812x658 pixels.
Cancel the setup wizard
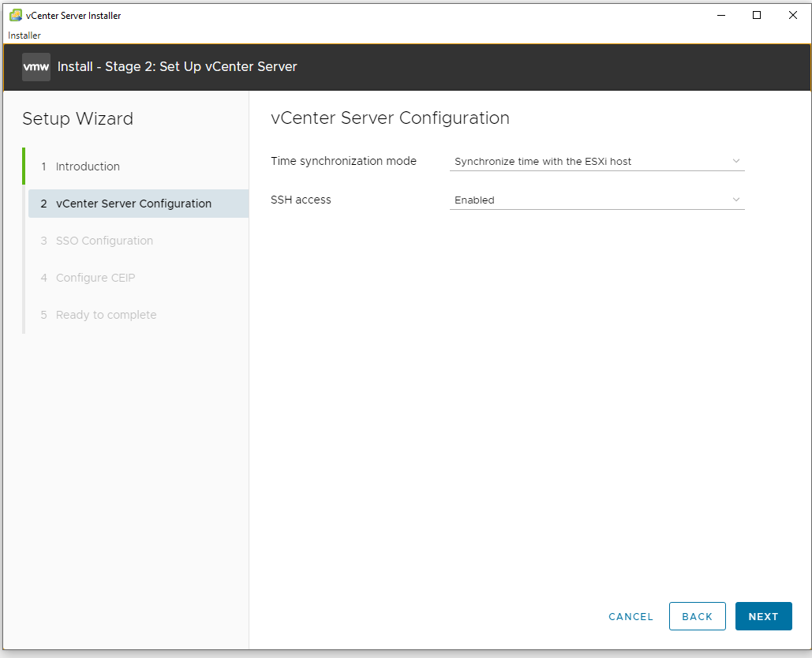point(631,617)
